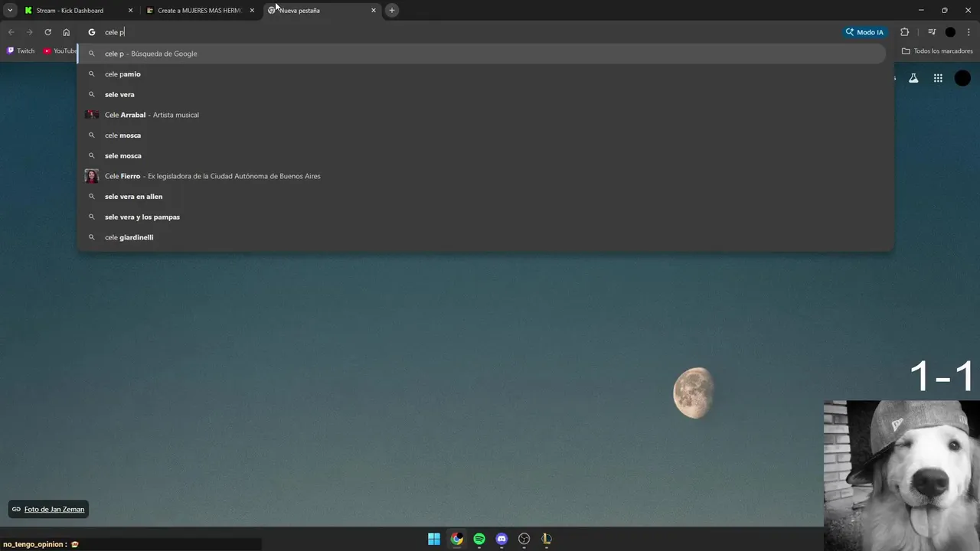
Task: Open the Foto de Jan Zeman link
Action: click(x=48, y=509)
